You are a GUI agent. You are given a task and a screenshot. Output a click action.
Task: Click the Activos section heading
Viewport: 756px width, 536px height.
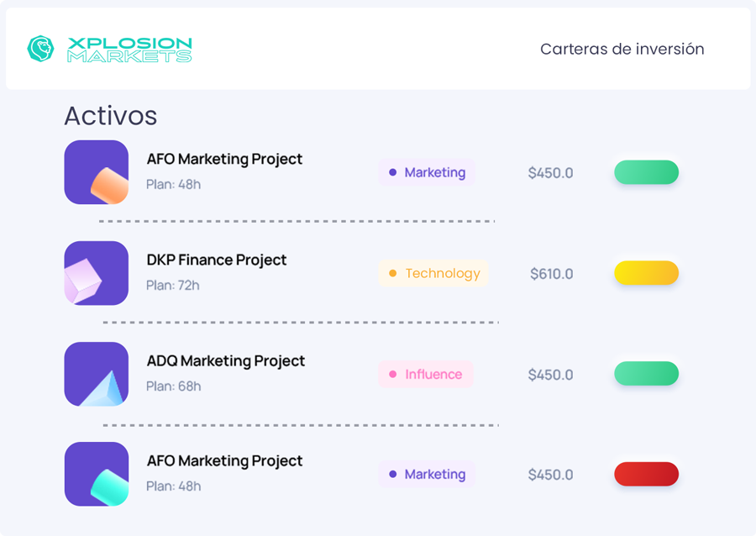coord(111,116)
